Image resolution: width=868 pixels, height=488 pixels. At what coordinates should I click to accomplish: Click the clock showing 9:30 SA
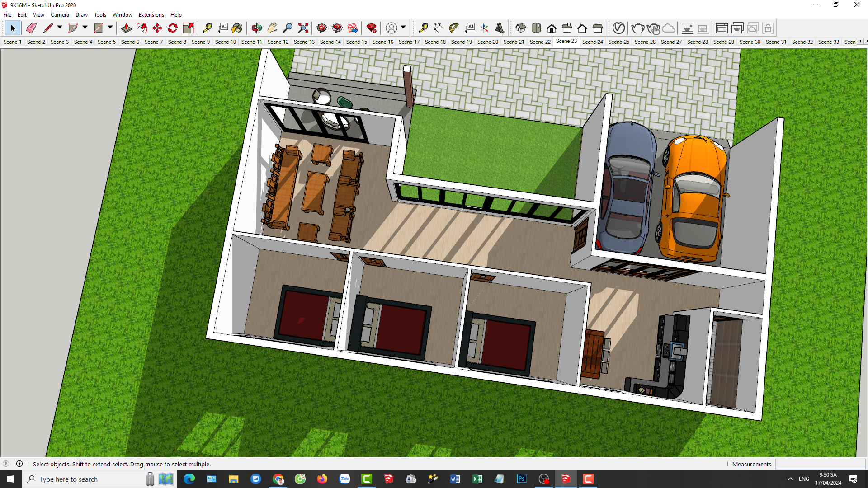click(828, 475)
